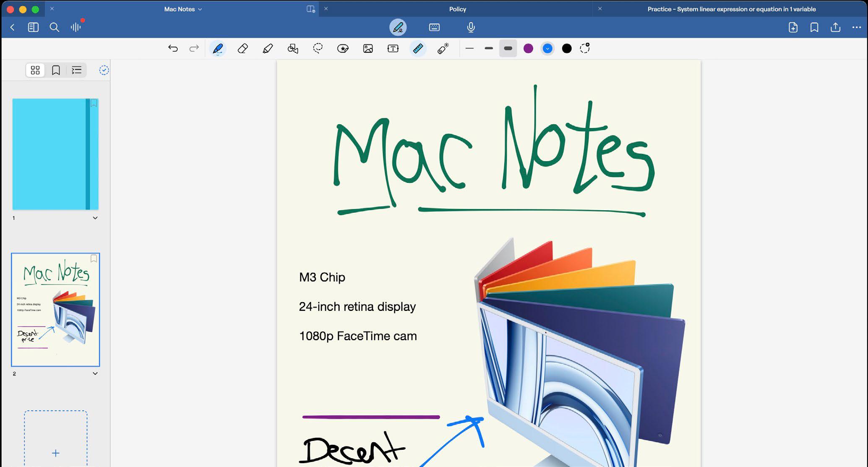Select the Image insert tool
Viewport: 868px width, 467px height.
pyautogui.click(x=368, y=49)
